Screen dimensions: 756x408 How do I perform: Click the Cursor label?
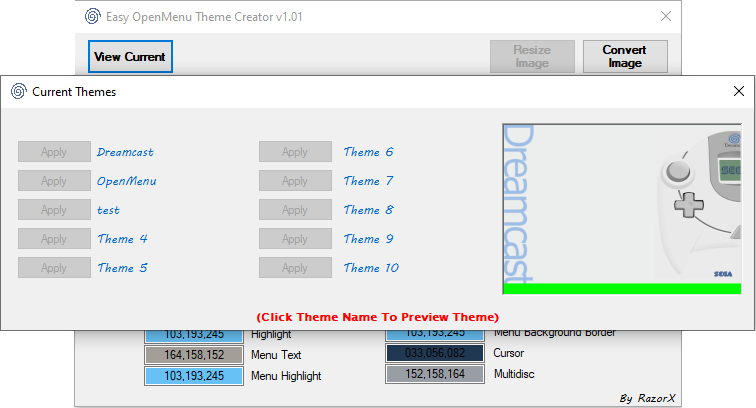tap(508, 353)
